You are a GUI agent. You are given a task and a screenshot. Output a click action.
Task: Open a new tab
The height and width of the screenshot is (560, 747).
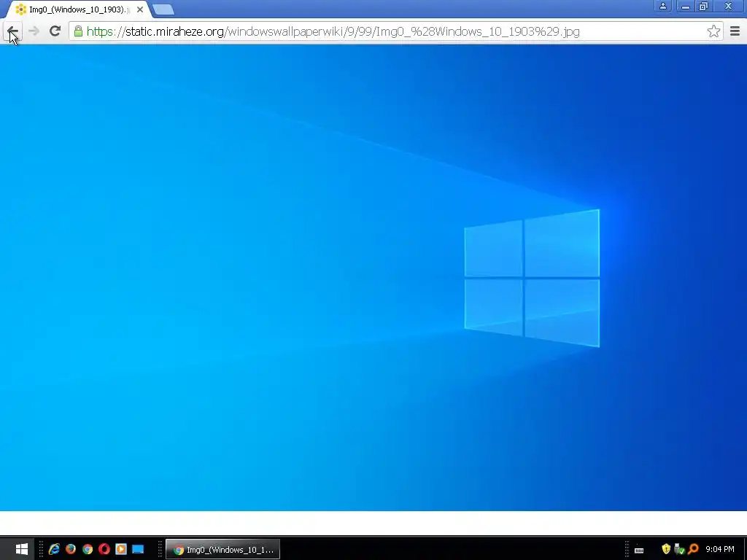[164, 10]
